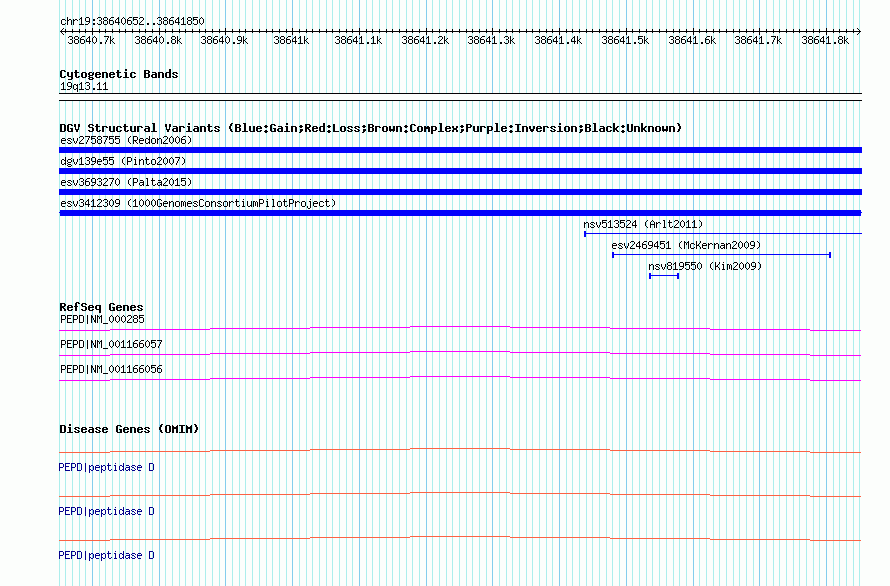Viewport: 890px width, 586px height.
Task: Click the orange OMIM line above first PEPD link
Action: point(460,451)
